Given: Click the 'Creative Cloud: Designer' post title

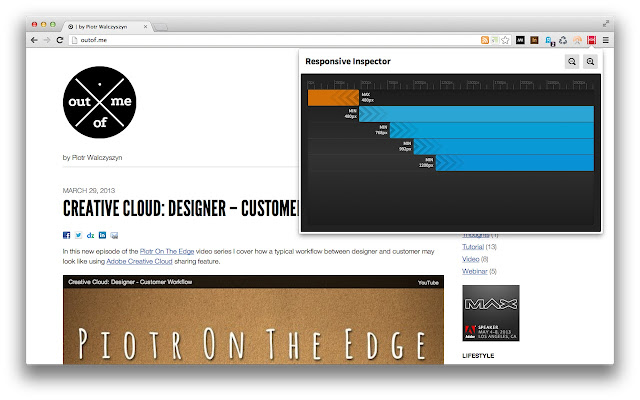Looking at the screenshot, I should pyautogui.click(x=181, y=209).
